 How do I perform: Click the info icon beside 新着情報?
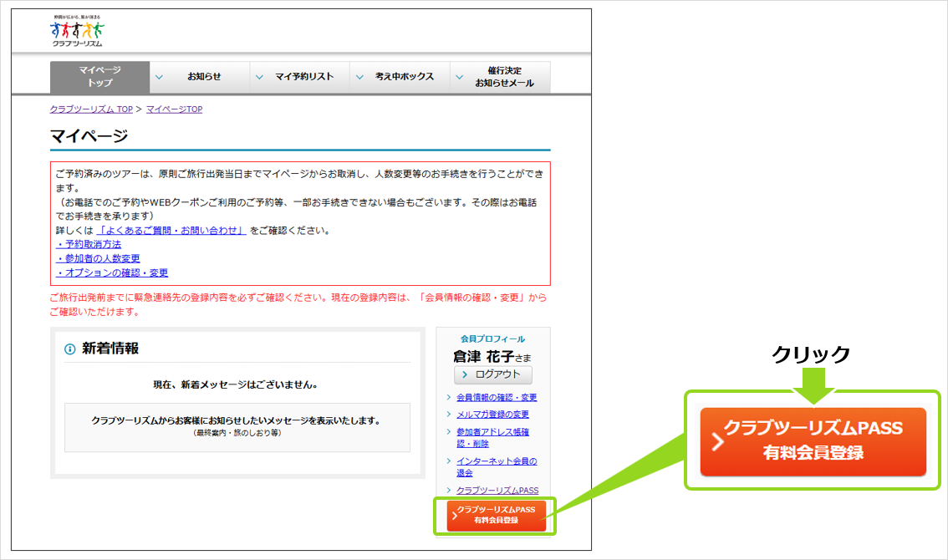pyautogui.click(x=70, y=349)
